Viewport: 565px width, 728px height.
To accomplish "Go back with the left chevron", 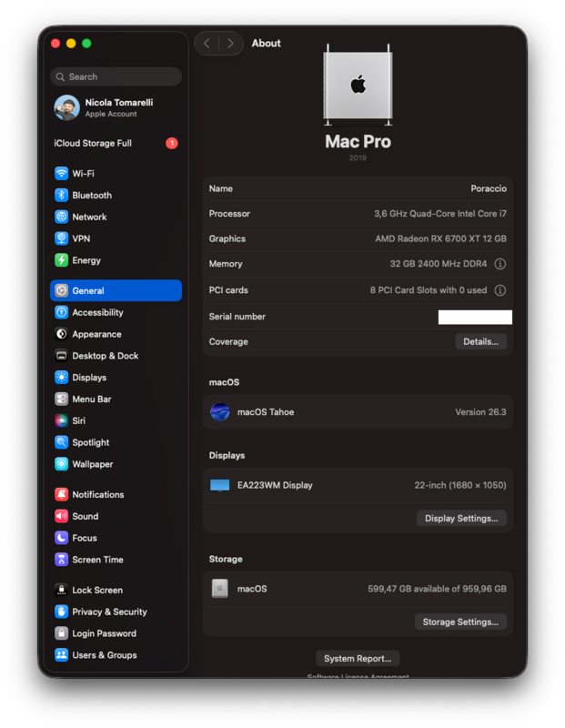I will 207,43.
